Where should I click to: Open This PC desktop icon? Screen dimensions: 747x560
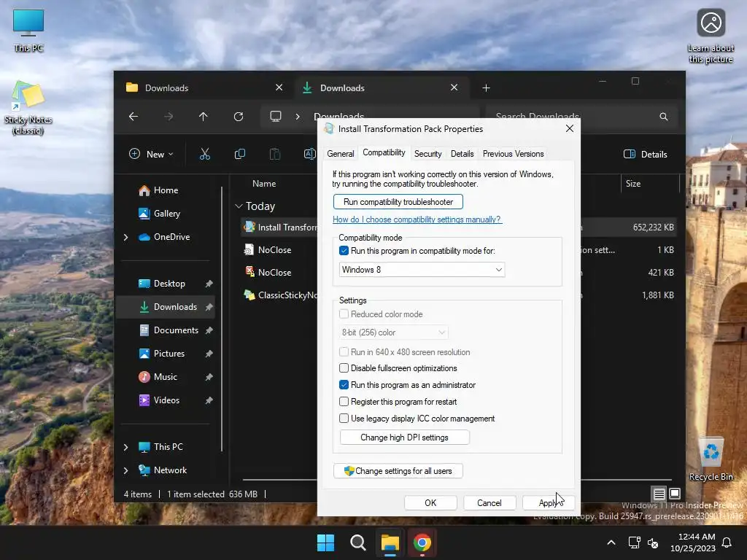[x=28, y=29]
